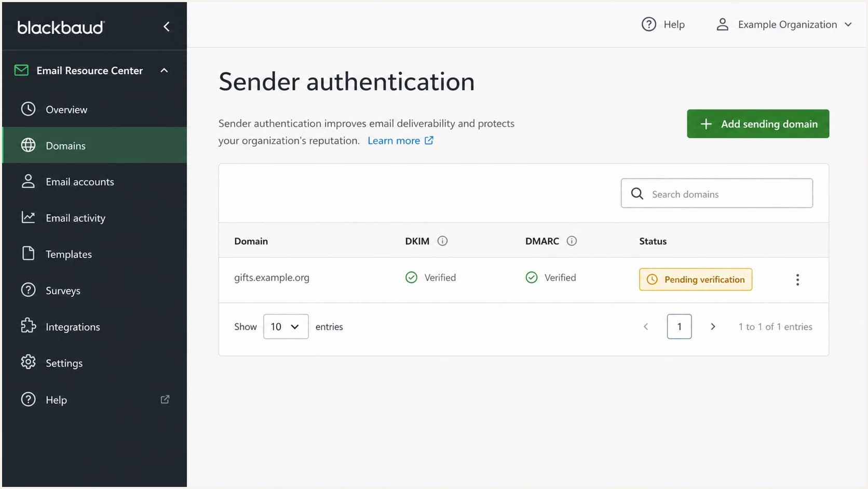Open Help in the sidebar
This screenshot has width=868, height=489.
point(94,400)
